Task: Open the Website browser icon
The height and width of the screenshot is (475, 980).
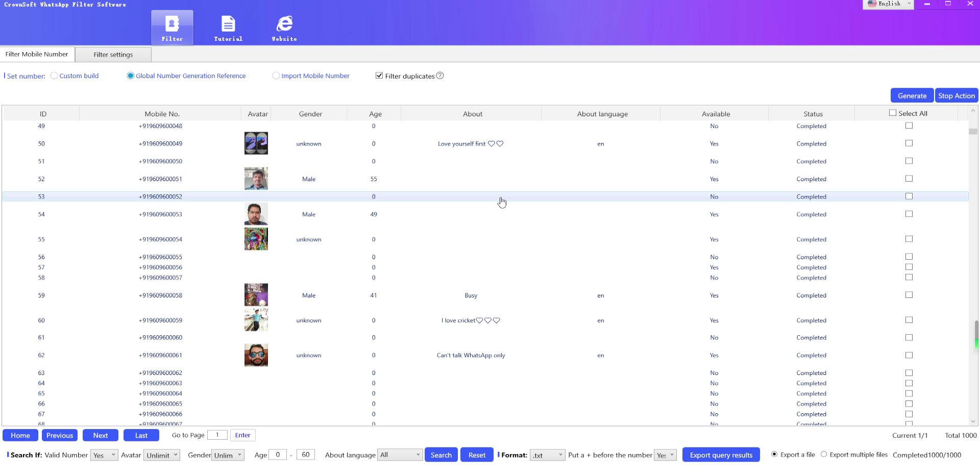Action: click(x=284, y=28)
